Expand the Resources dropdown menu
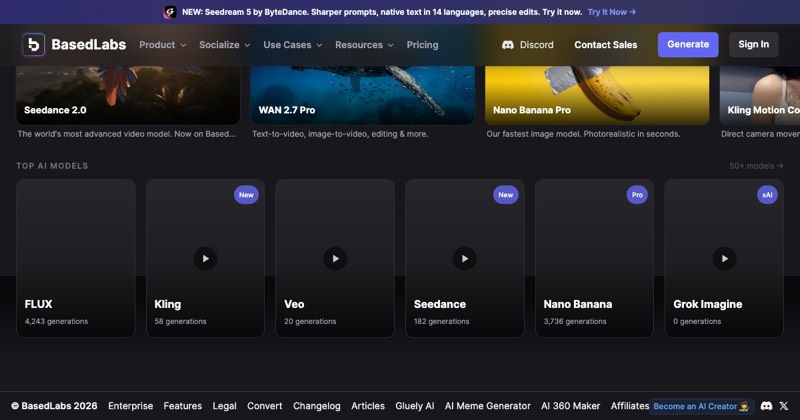This screenshot has width=800, height=420. pyautogui.click(x=364, y=45)
